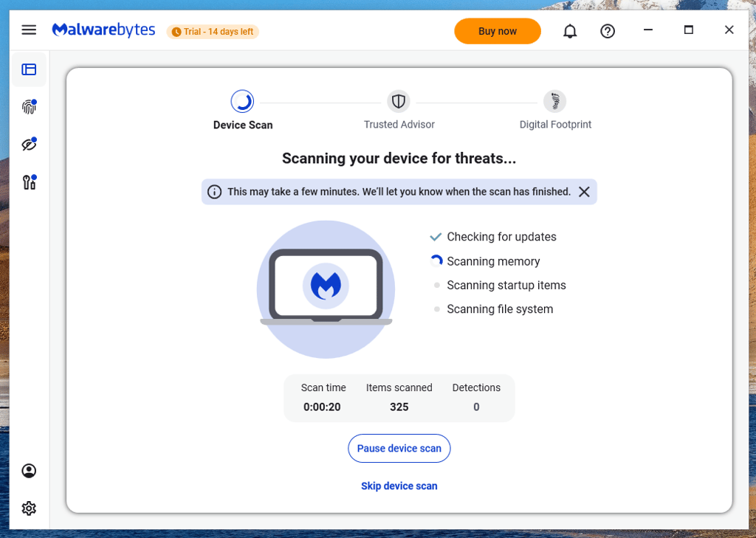Select the Device Scan step label
This screenshot has height=538, width=756.
click(243, 125)
